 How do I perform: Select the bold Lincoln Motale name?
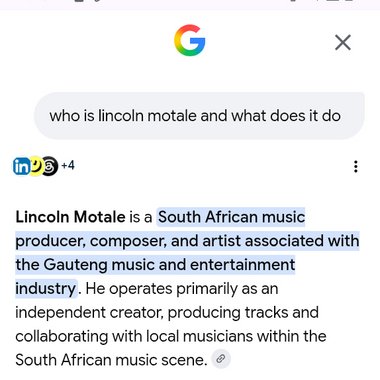(x=70, y=217)
